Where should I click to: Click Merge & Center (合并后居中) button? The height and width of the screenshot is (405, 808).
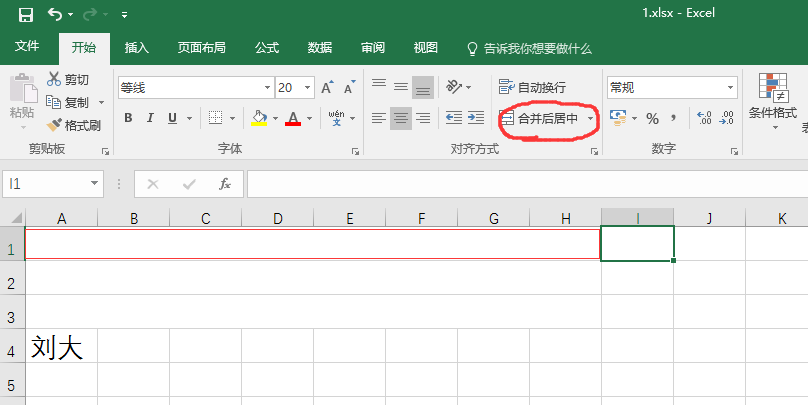541,118
